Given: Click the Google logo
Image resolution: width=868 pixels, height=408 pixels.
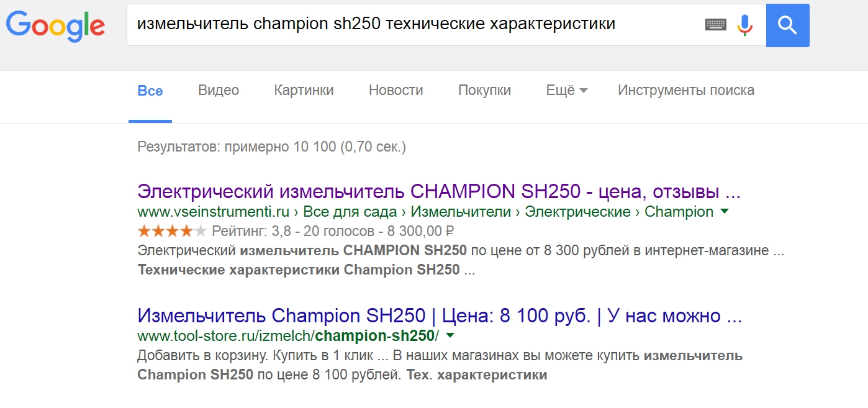Looking at the screenshot, I should (x=55, y=25).
